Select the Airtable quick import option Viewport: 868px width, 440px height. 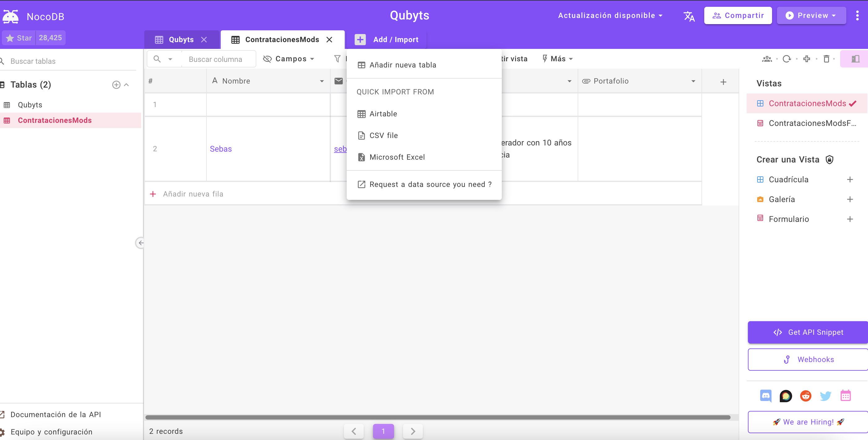point(384,114)
